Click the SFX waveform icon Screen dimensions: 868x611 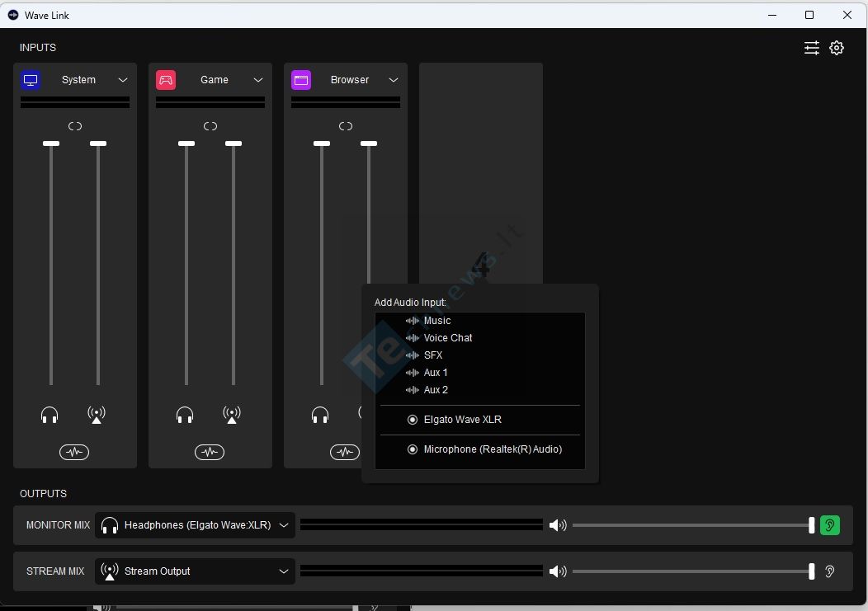point(413,355)
